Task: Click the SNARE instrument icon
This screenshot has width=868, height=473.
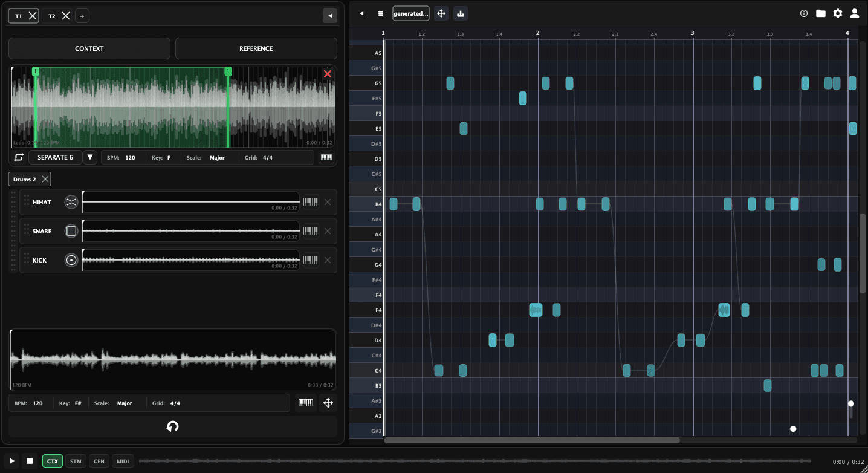Action: (71, 231)
